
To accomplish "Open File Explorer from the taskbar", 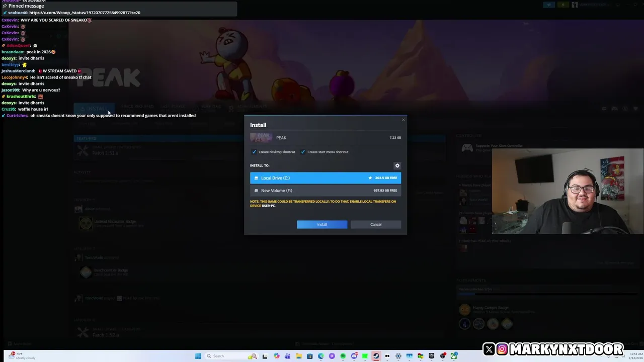I will (x=298, y=356).
